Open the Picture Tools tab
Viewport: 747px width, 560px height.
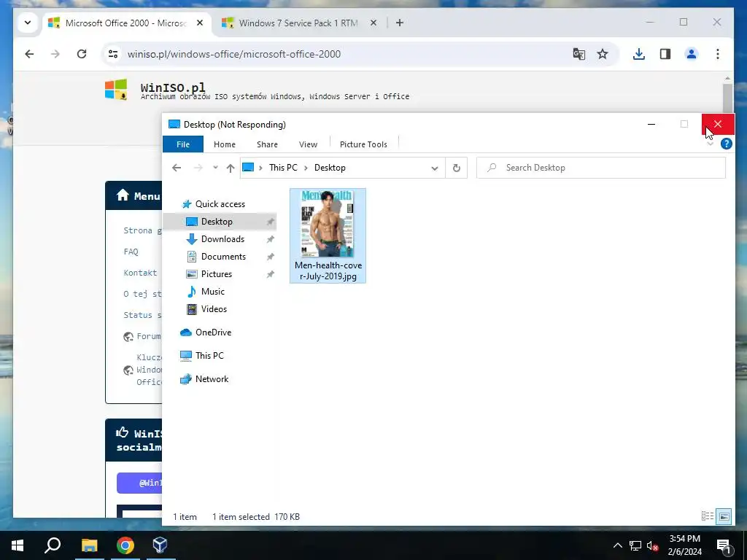point(363,144)
